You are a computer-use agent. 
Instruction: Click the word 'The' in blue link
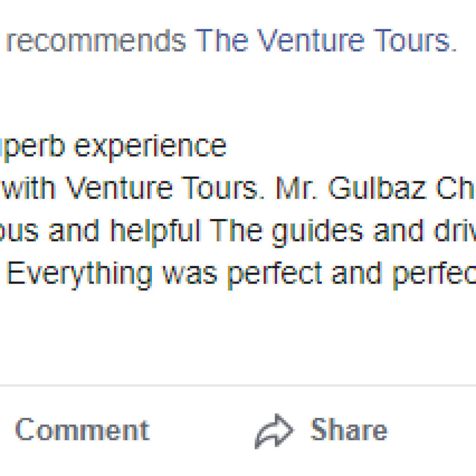click(x=222, y=40)
